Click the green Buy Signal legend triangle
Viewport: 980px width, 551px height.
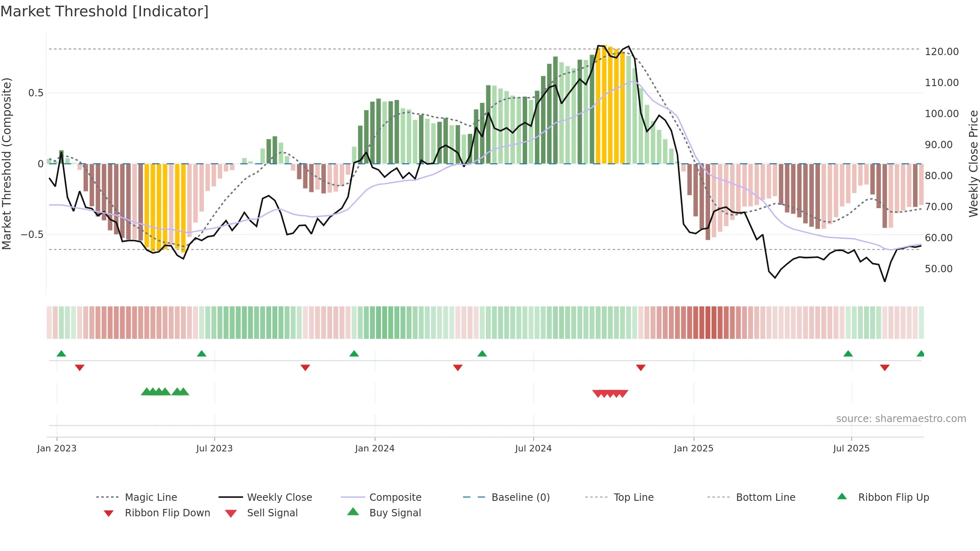[353, 511]
